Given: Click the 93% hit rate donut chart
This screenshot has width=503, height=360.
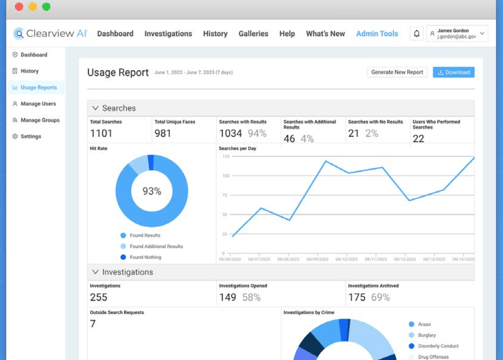Looking at the screenshot, I should click(x=152, y=191).
